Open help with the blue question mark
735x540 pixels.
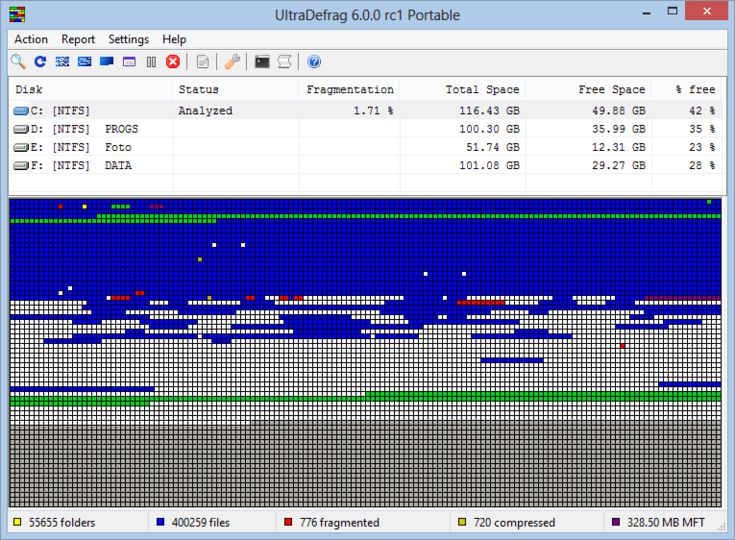coord(314,61)
